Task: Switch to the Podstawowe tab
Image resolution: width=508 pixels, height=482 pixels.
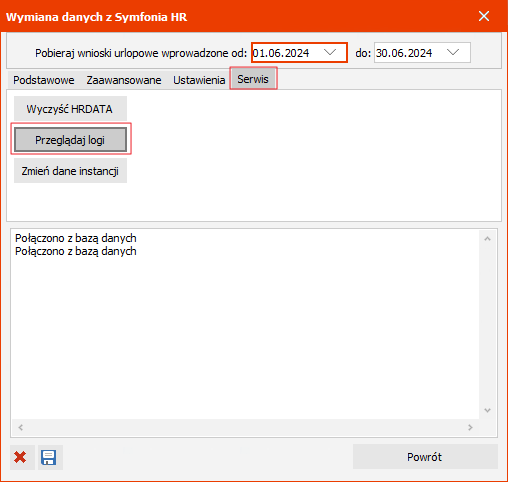Action: [44, 80]
